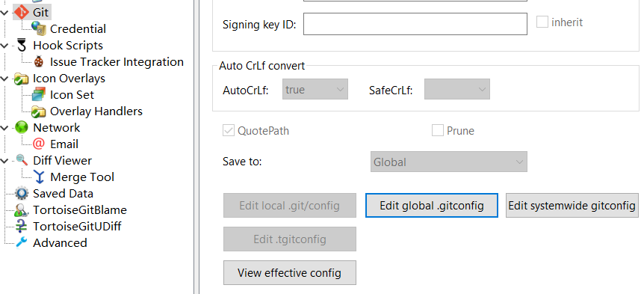Open the TortoiseGitBlame icon
This screenshot has width=644, height=294.
point(22,209)
